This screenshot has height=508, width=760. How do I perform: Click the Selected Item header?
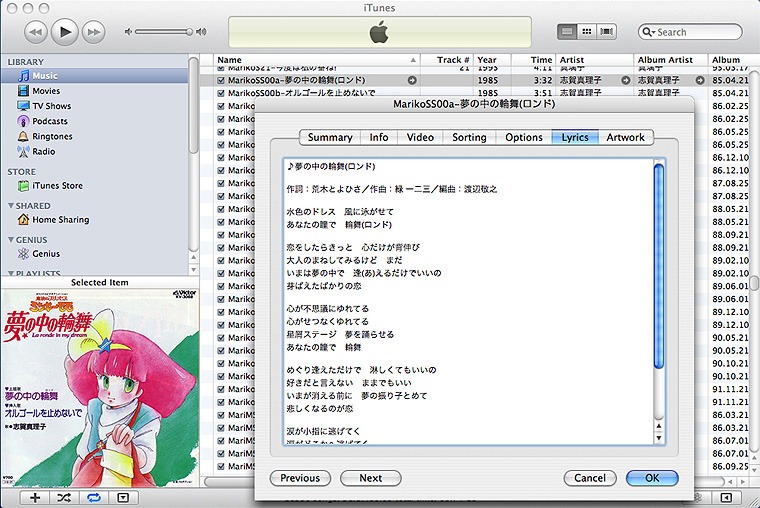[100, 282]
